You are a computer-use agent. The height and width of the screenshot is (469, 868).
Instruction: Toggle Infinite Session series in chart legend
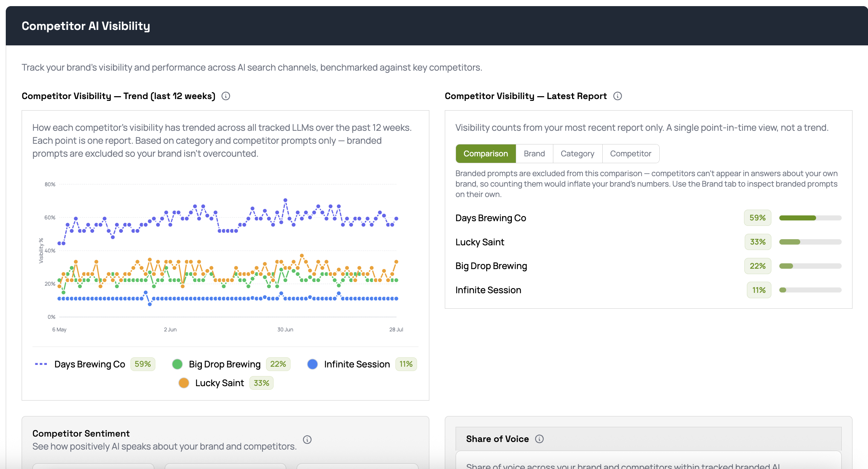(x=362, y=364)
